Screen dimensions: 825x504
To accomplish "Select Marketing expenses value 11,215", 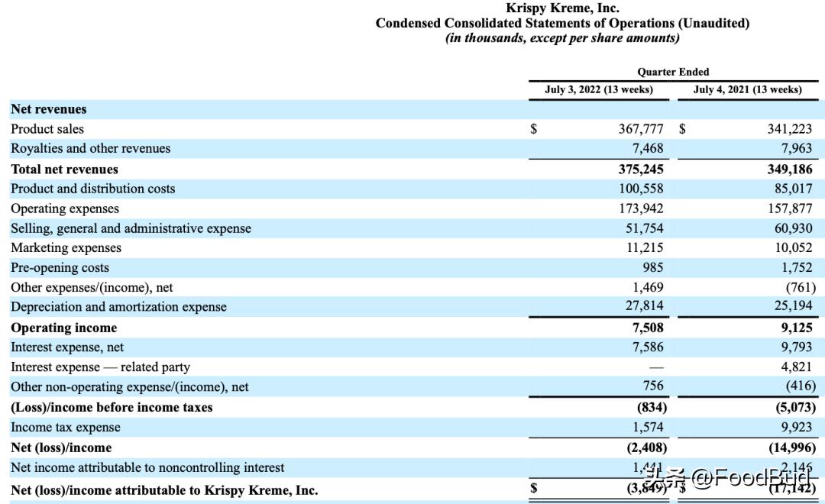I will (645, 247).
